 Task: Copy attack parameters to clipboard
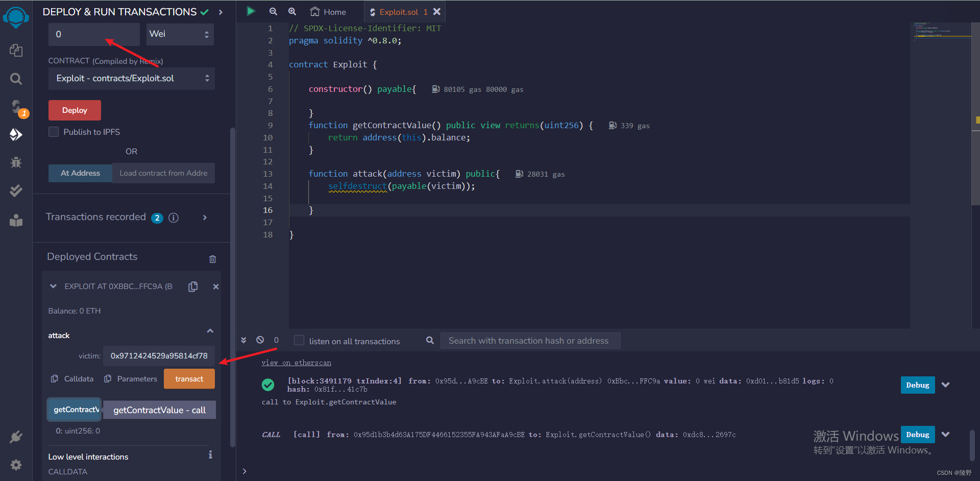pos(108,379)
